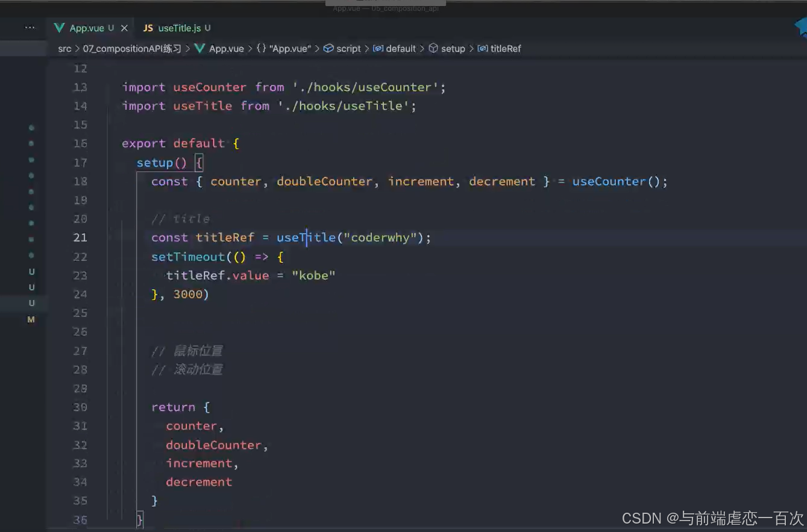This screenshot has width=807, height=532.
Task: Click the // 滚动位置 comment
Action: tap(187, 369)
